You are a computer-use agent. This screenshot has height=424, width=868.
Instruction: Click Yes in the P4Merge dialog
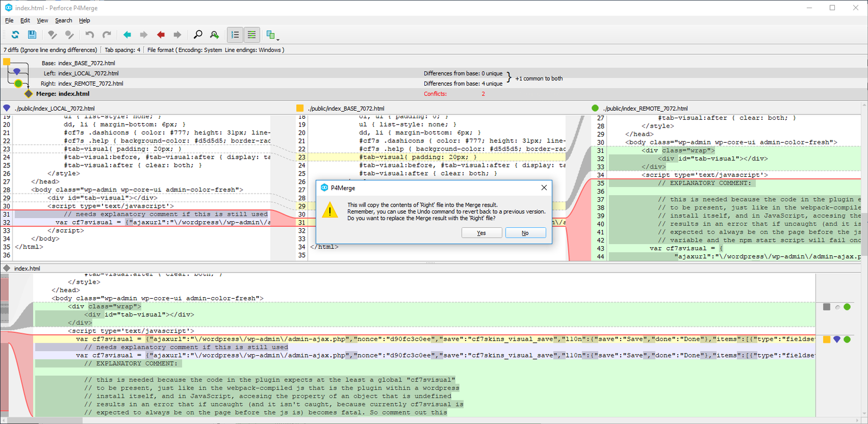(x=481, y=233)
